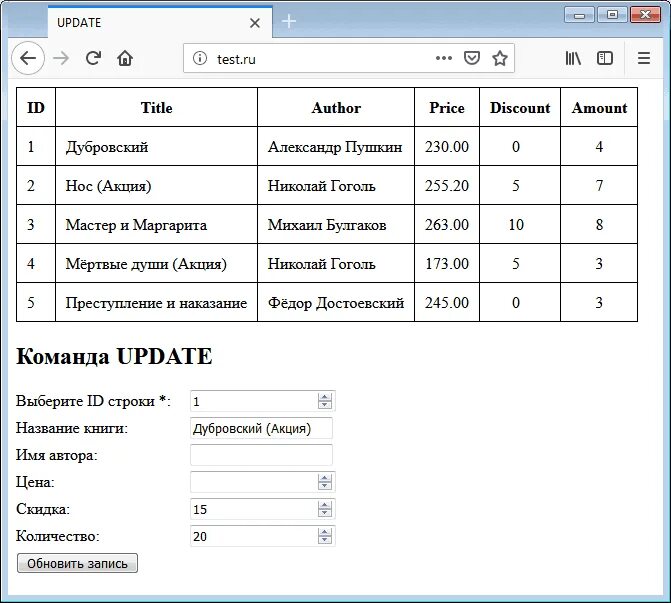This screenshot has height=603, width=671.
Task: Select the Нос (Акция) title cell
Action: click(157, 185)
